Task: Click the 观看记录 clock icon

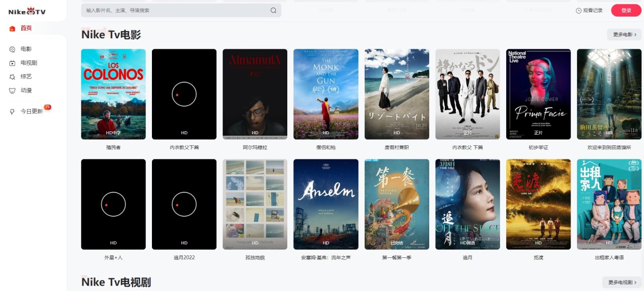Action: point(579,11)
